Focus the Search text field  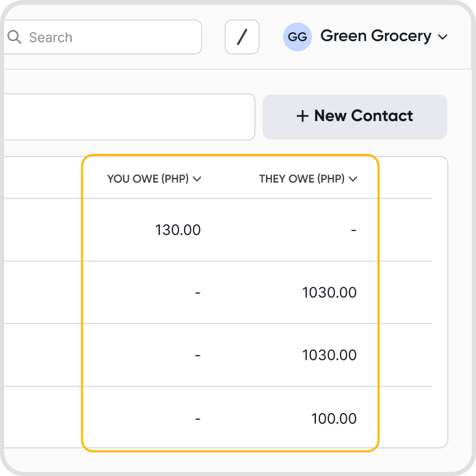click(x=109, y=37)
